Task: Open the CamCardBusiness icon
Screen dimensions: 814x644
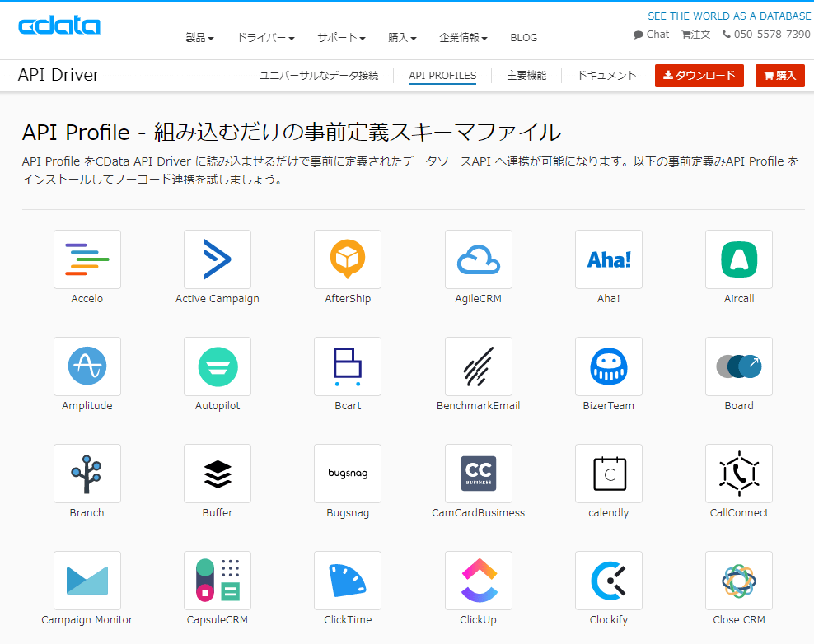Action: pyautogui.click(x=479, y=474)
